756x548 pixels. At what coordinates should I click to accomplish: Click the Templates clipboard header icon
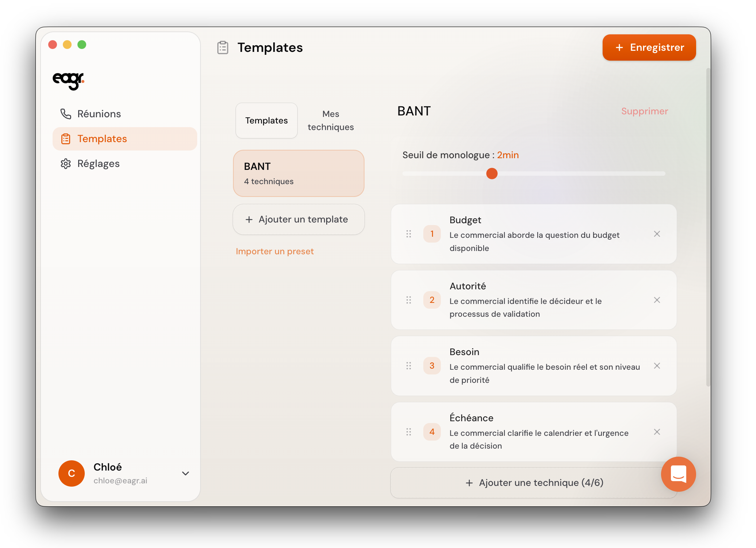point(223,47)
